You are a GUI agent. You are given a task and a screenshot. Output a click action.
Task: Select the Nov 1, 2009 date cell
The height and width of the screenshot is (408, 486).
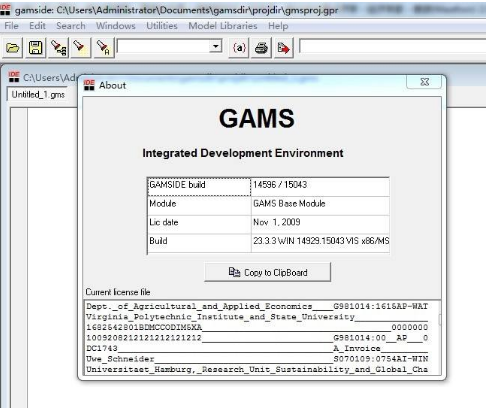(x=320, y=224)
